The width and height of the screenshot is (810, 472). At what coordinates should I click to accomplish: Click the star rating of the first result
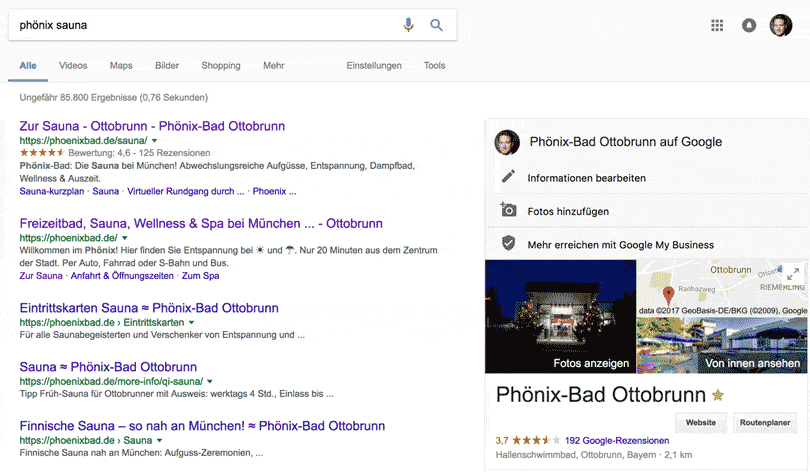point(42,153)
